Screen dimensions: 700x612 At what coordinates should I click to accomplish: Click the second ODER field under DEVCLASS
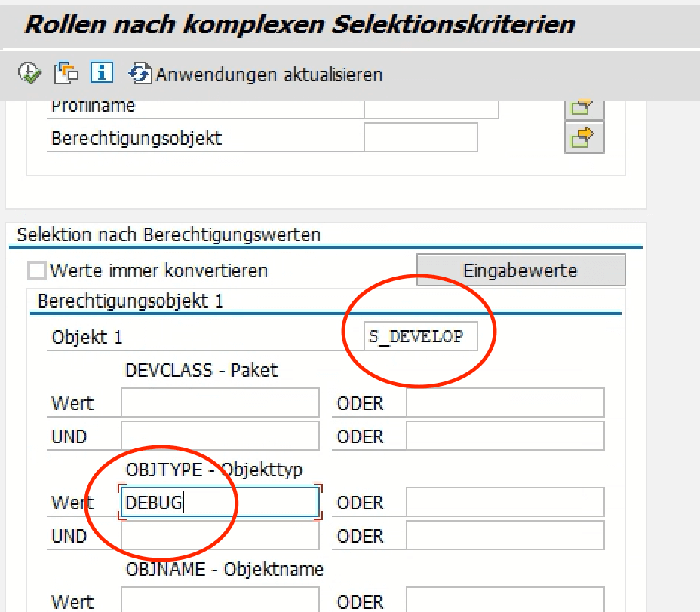pyautogui.click(x=505, y=436)
